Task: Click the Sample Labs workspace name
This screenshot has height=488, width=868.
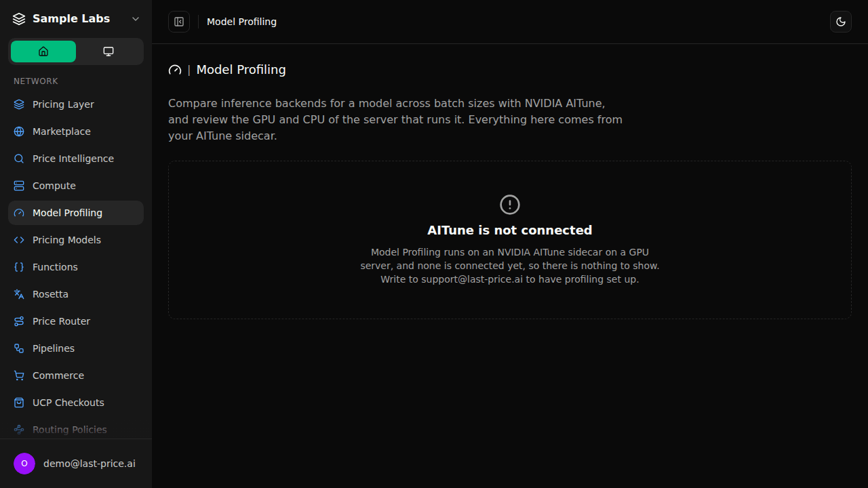Action: 71,19
